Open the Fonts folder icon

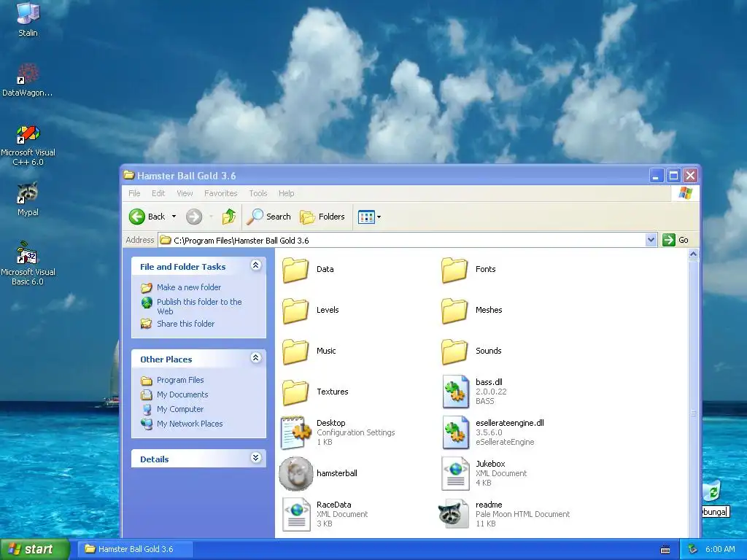coord(454,270)
